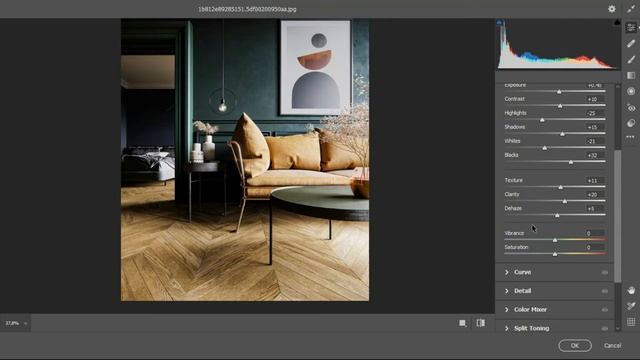Click the Highlights slider handle
Viewport: 640px width, 360px height.
pyautogui.click(x=542, y=120)
